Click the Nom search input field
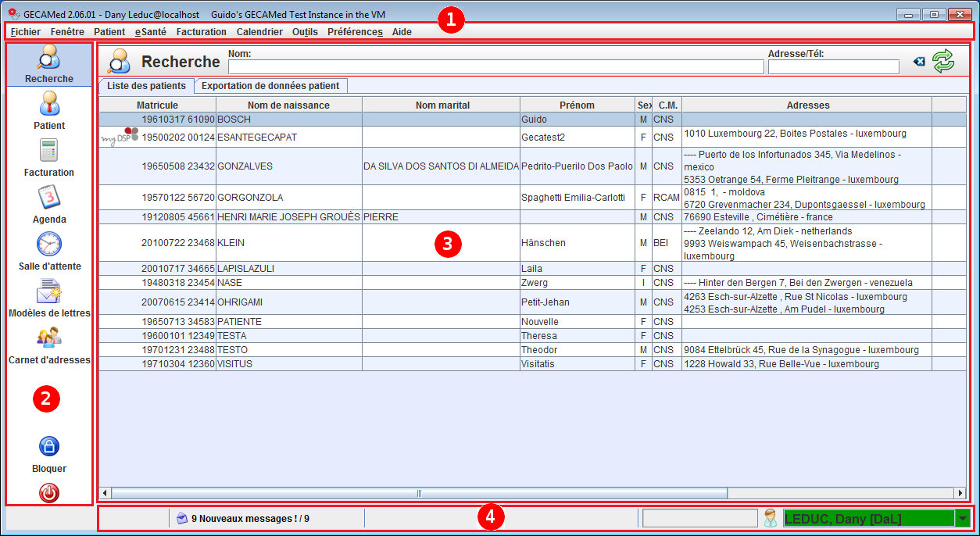The width and height of the screenshot is (980, 536). (495, 67)
